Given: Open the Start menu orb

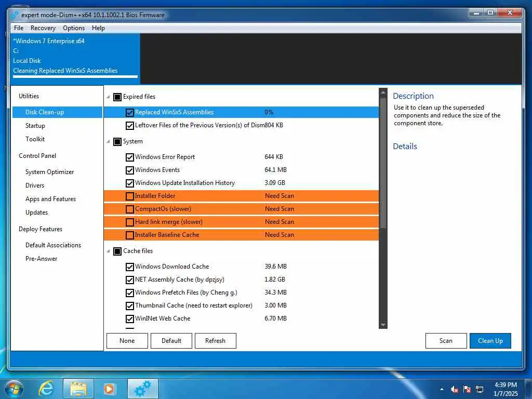Looking at the screenshot, I should [14, 389].
